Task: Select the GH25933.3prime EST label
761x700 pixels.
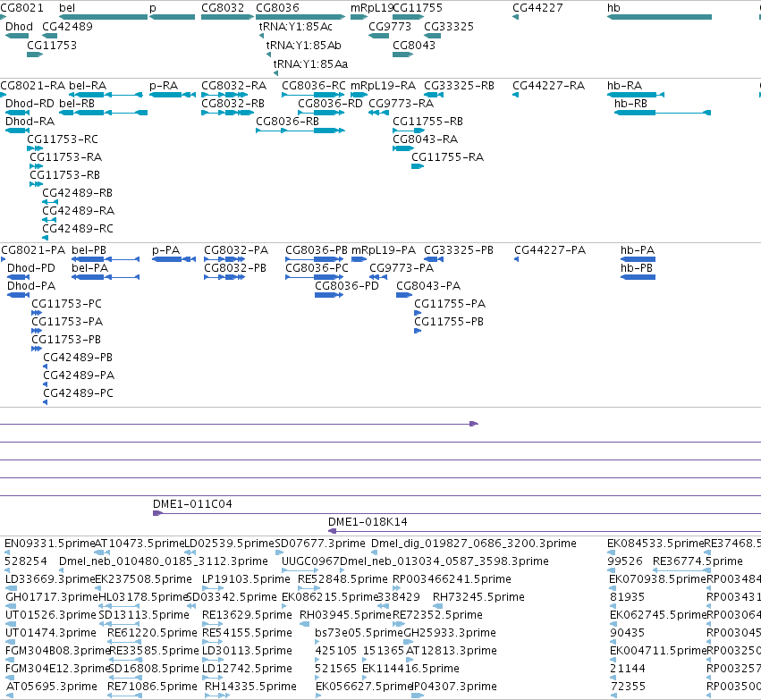Action: [450, 633]
